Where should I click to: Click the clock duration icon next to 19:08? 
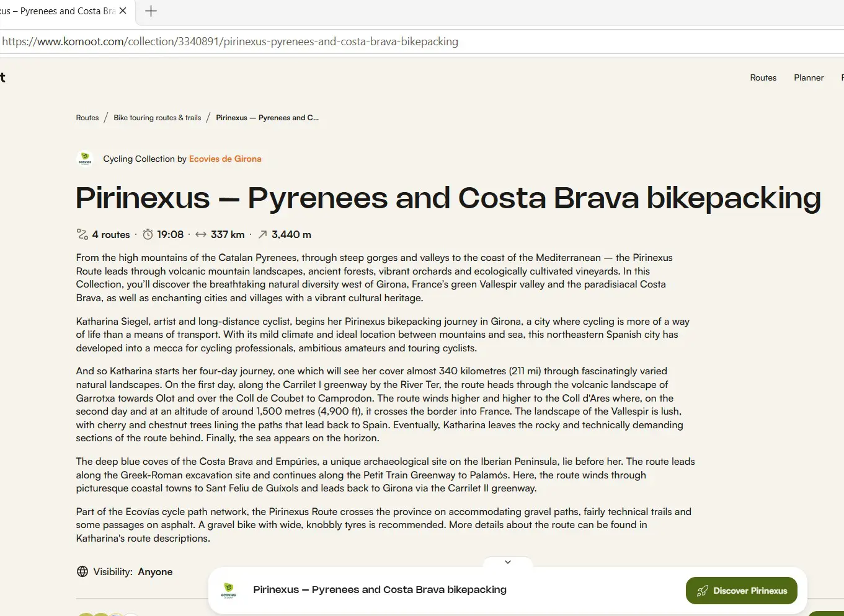(x=148, y=234)
